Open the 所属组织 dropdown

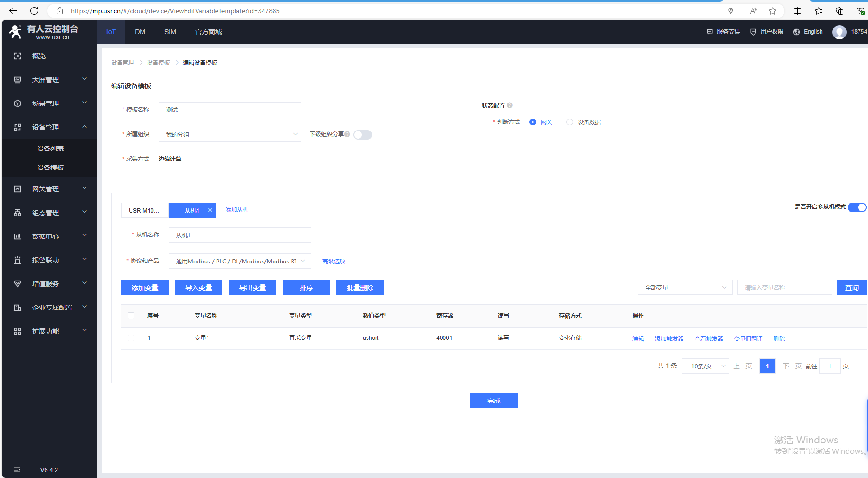tap(230, 135)
